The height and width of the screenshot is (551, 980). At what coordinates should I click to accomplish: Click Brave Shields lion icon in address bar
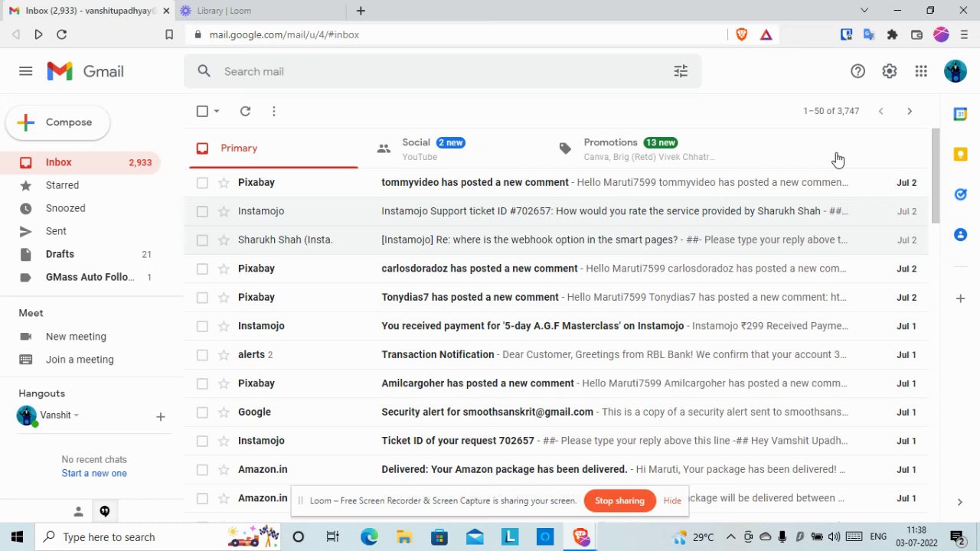(741, 34)
